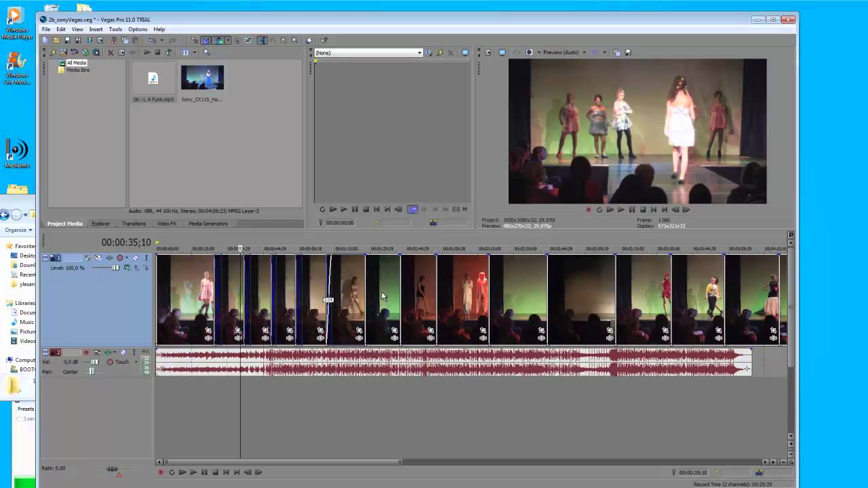Mute the video track 1
This screenshot has width=868, height=488.
pyautogui.click(x=136, y=258)
